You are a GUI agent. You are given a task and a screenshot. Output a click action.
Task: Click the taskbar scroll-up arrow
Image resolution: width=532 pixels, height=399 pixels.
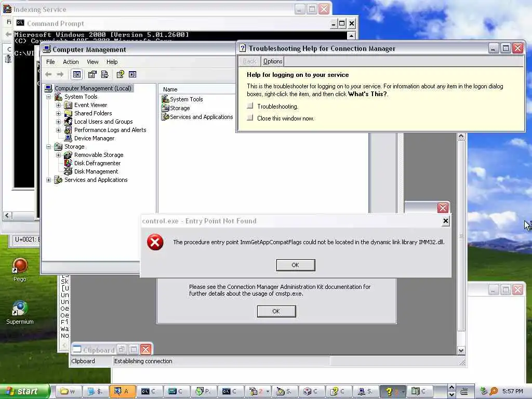point(451,388)
